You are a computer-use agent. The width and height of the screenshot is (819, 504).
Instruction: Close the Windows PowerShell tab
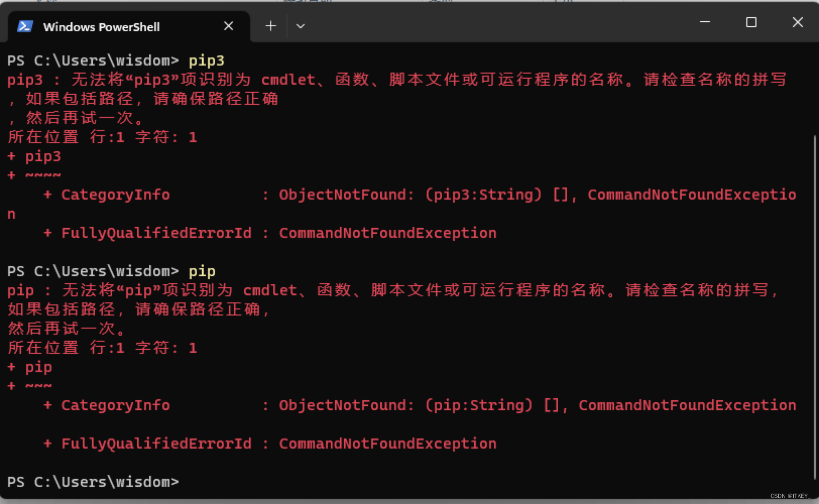point(228,26)
